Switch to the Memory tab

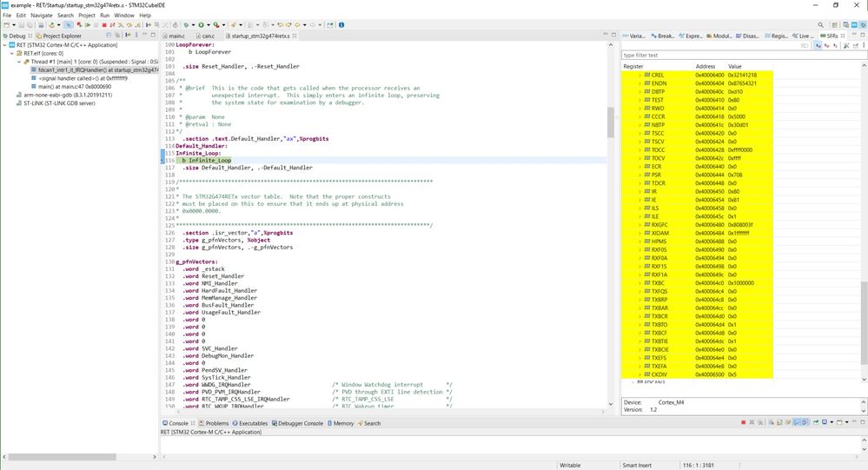[341, 423]
